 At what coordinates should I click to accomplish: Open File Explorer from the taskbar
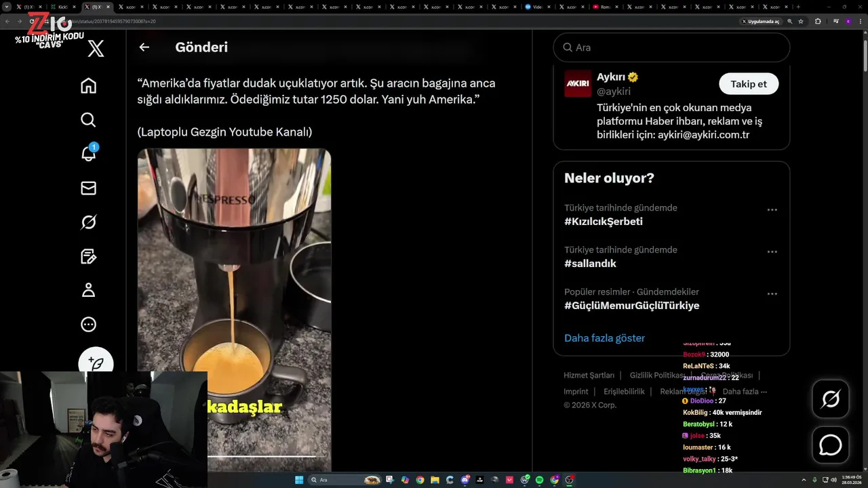point(435,480)
